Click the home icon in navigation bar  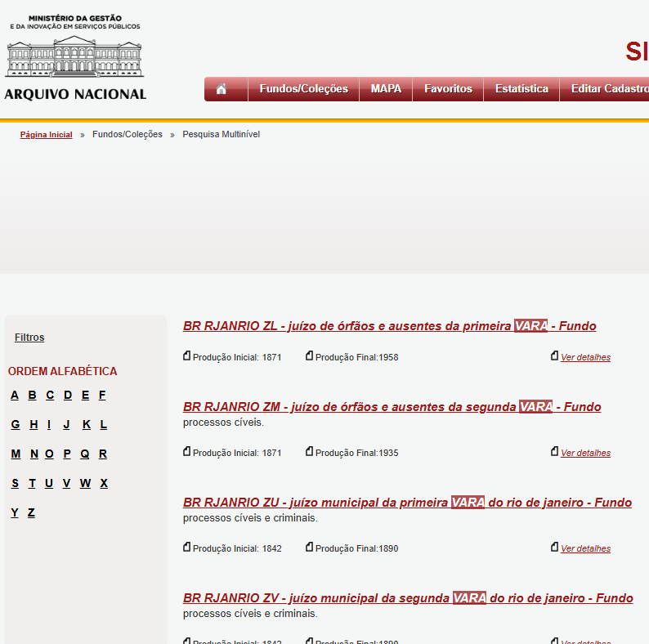[222, 89]
